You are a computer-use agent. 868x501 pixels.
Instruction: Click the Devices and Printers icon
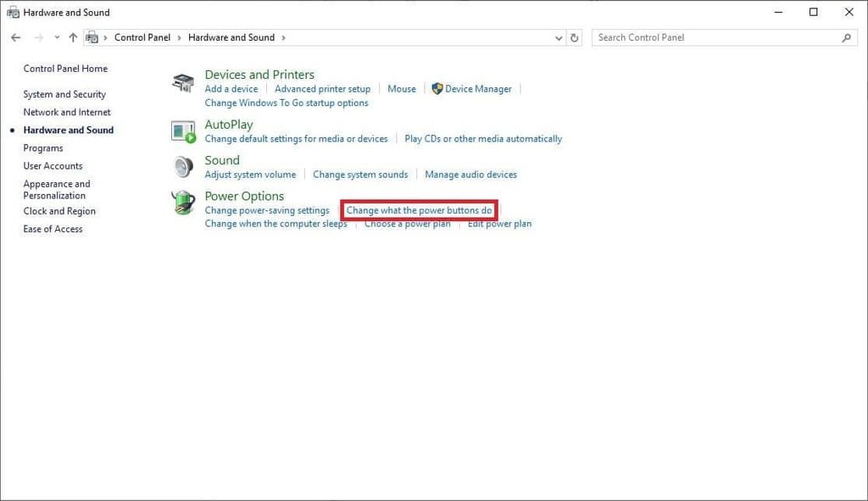coord(183,83)
